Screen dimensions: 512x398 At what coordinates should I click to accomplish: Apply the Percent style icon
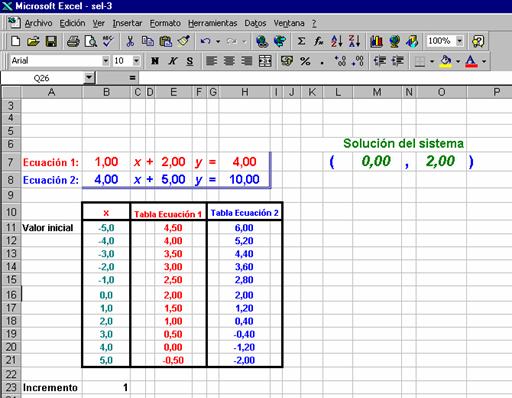[x=305, y=61]
